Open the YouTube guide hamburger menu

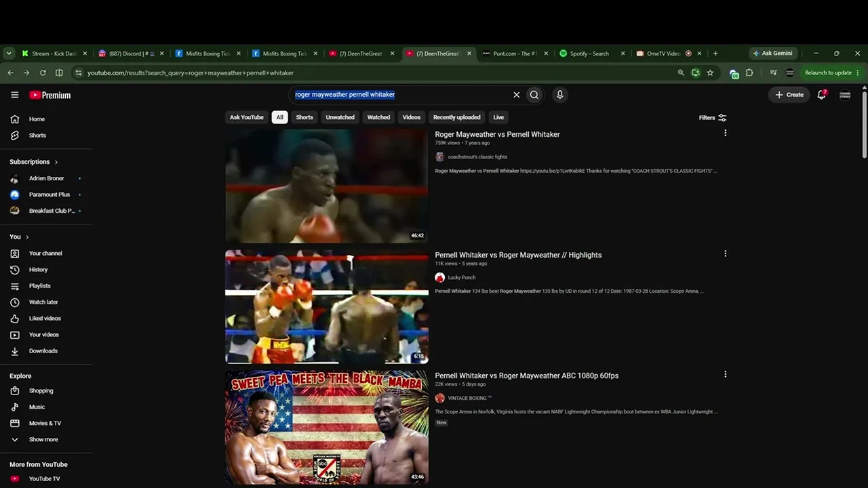coord(14,95)
